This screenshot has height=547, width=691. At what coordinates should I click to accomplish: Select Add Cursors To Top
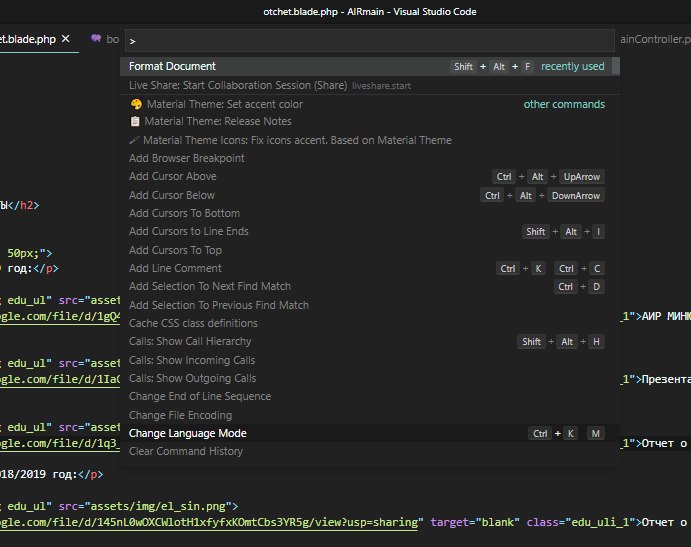click(x=369, y=250)
